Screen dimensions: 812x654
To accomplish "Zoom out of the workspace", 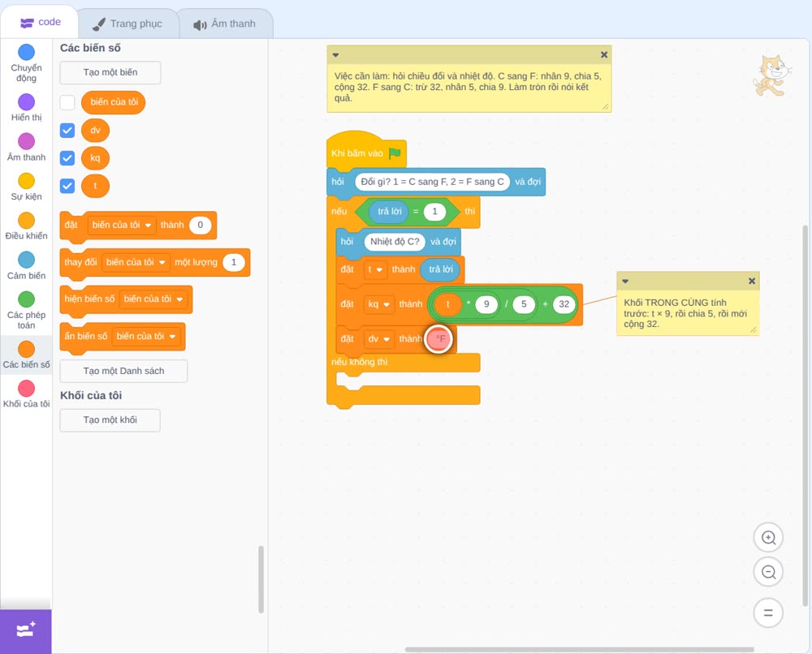I will click(x=768, y=572).
